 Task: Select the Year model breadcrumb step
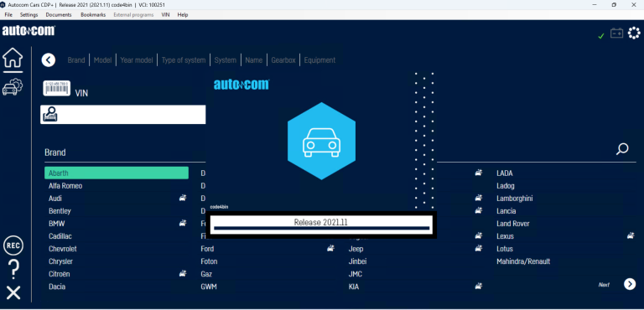click(x=137, y=60)
